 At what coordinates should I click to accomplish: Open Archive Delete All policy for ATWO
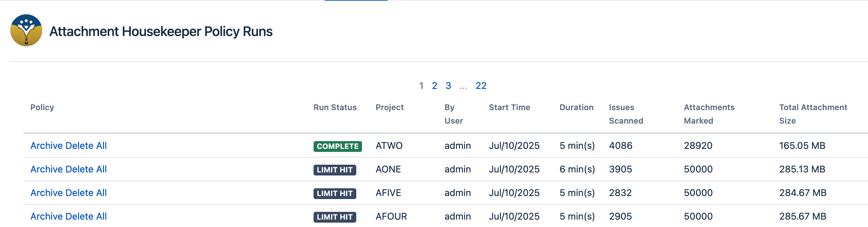click(68, 146)
